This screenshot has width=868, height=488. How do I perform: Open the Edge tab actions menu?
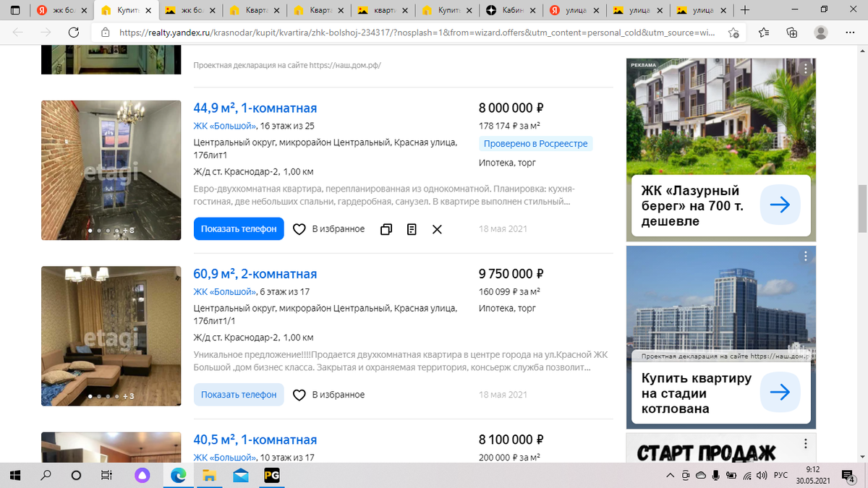pos(15,10)
